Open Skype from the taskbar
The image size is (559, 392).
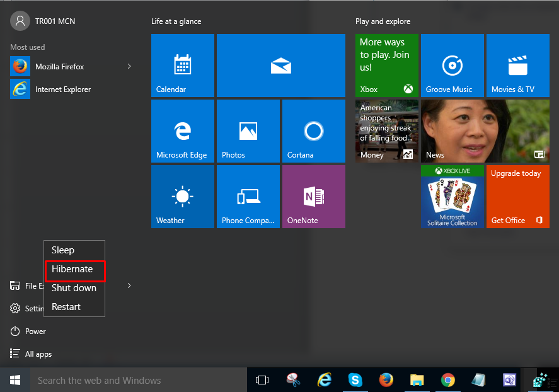[355, 380]
